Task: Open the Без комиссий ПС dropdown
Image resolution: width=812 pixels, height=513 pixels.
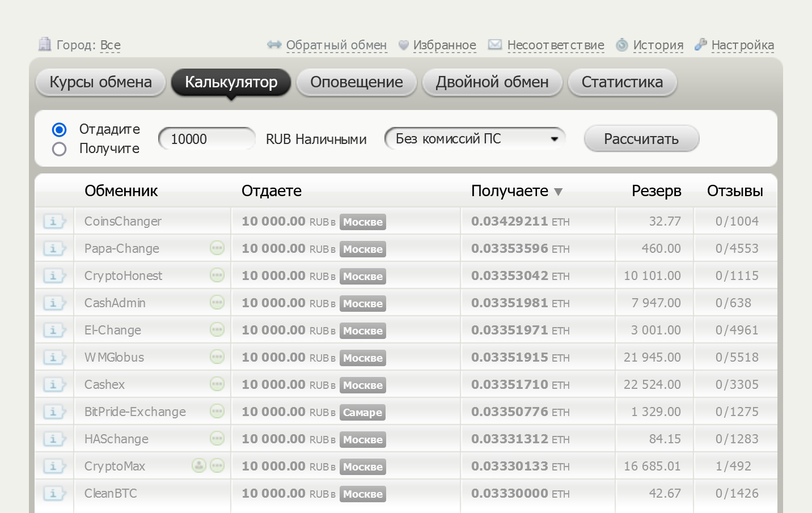Action: pyautogui.click(x=475, y=139)
